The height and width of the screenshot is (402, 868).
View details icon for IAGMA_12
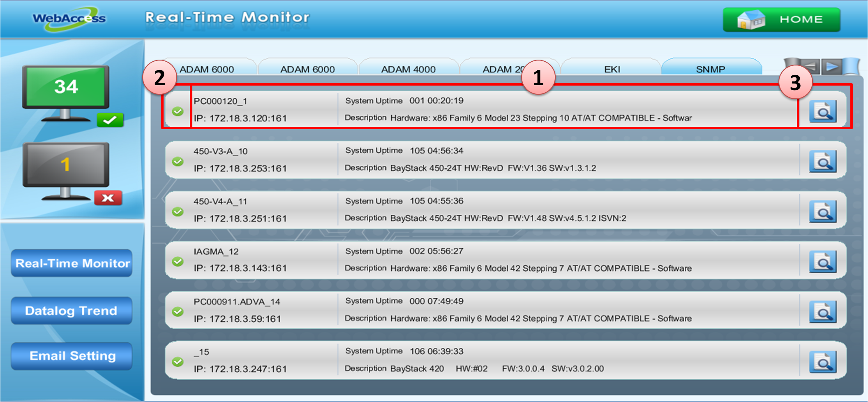click(823, 262)
